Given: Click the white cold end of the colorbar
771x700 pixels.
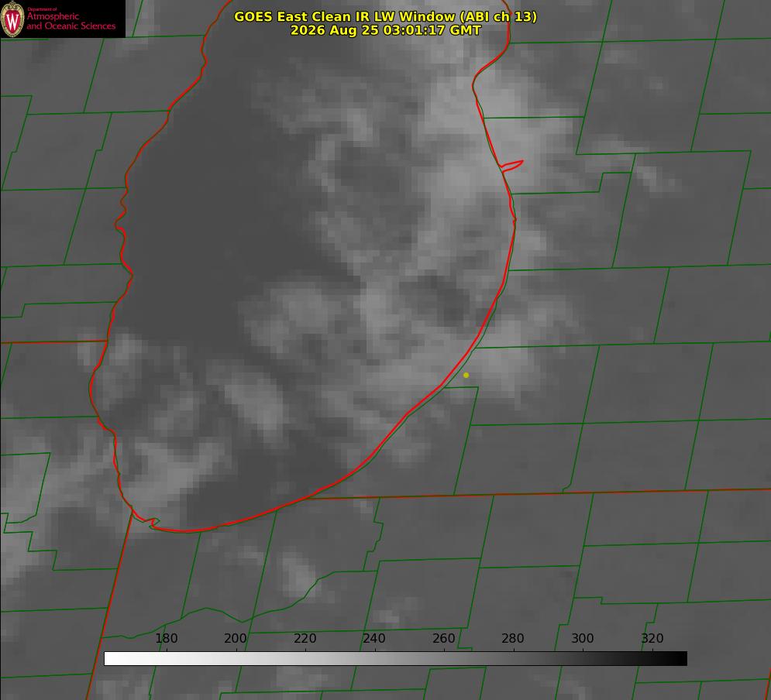Looking at the screenshot, I should click(x=118, y=658).
